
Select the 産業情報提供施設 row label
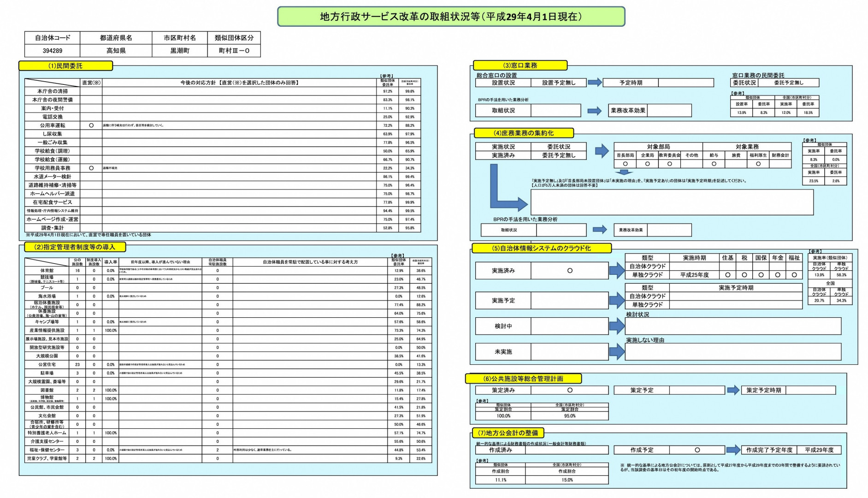(x=47, y=331)
